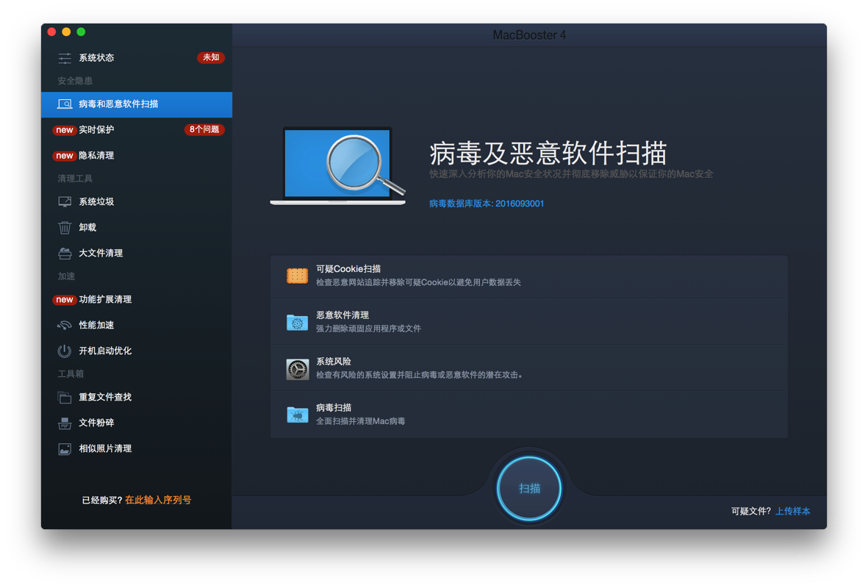
Task: Click 在此输入序列号 link
Action: point(158,500)
